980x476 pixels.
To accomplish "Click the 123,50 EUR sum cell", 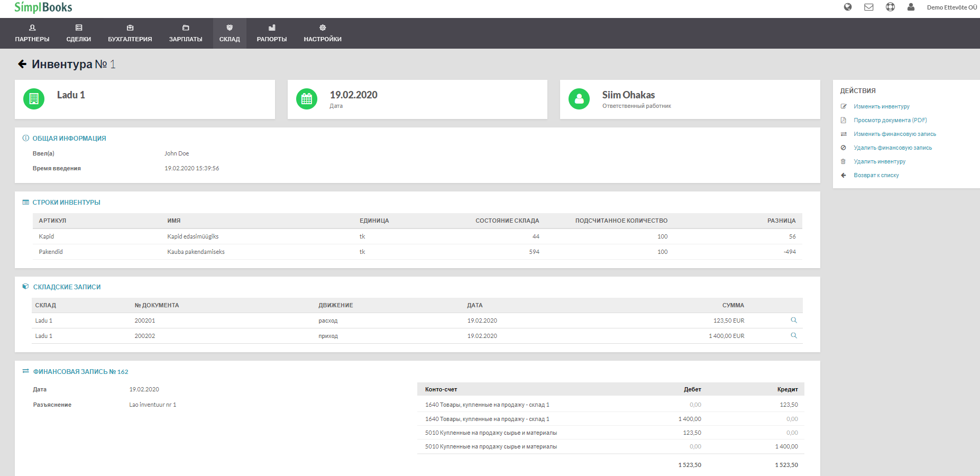I will click(x=729, y=321).
